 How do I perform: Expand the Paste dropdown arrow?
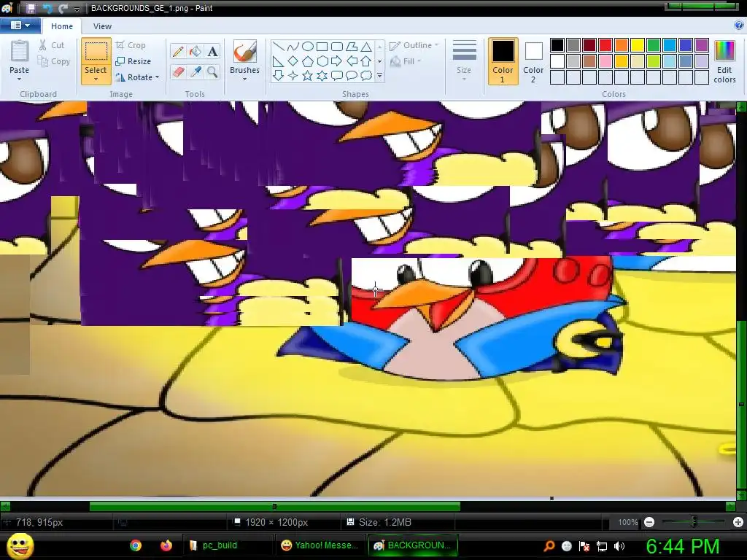20,79
